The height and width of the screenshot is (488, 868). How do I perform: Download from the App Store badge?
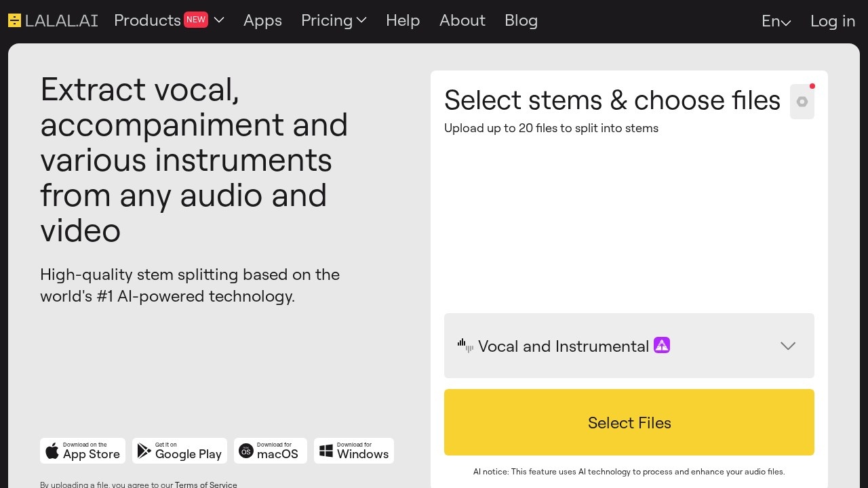pyautogui.click(x=83, y=451)
